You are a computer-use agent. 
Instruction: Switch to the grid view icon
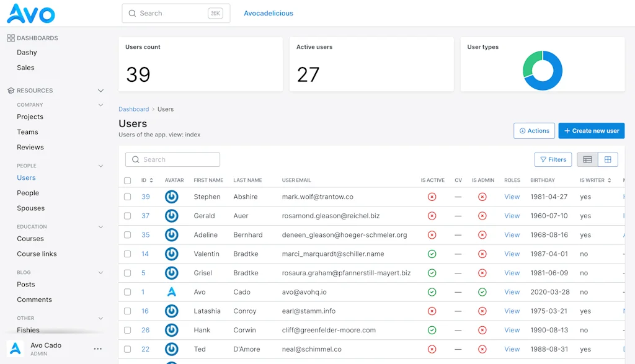pos(608,159)
